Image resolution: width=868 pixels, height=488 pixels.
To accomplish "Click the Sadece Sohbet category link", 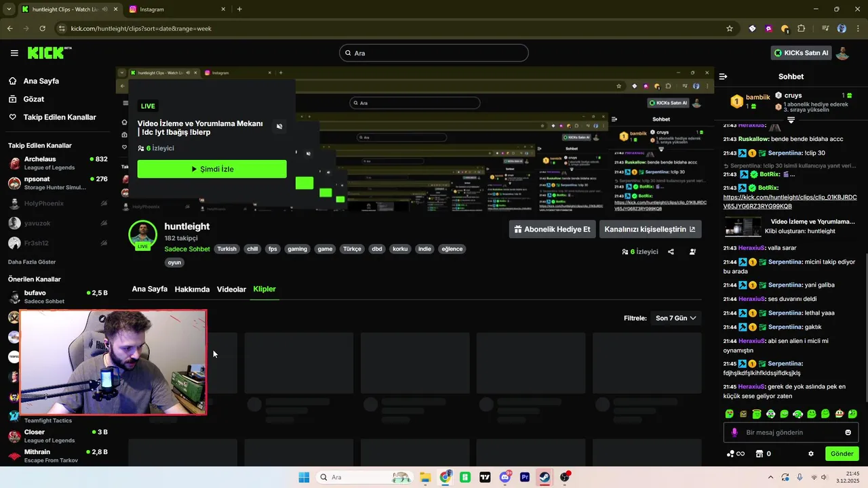I will point(187,249).
